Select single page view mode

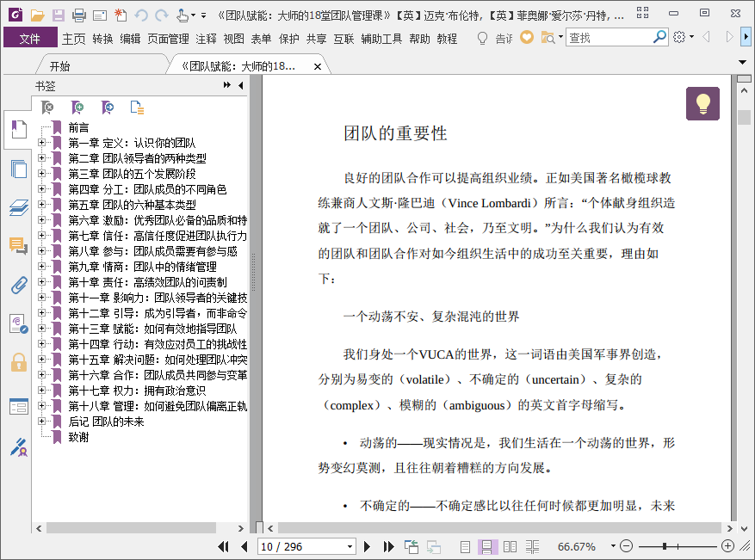465,546
